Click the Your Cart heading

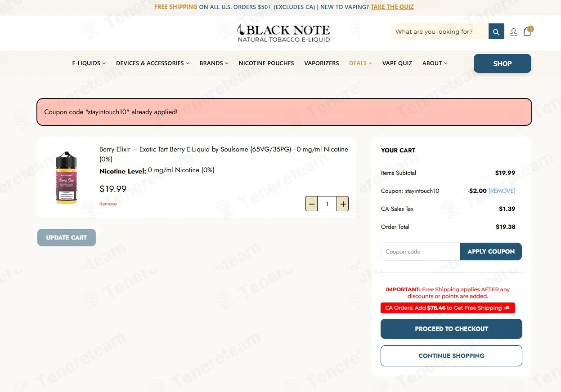click(x=398, y=151)
